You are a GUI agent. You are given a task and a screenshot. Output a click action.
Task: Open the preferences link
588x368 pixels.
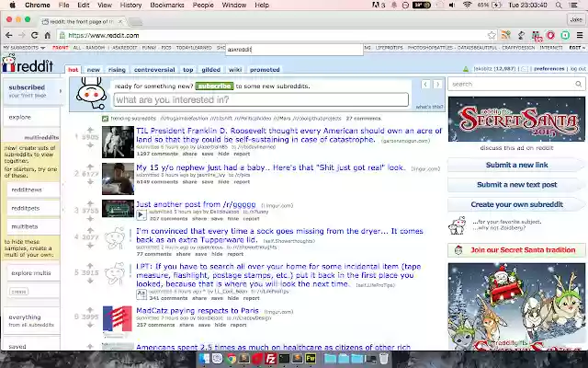pos(549,69)
